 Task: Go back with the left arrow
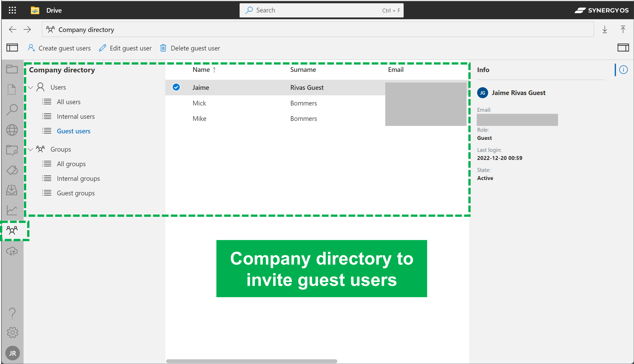tap(12, 30)
